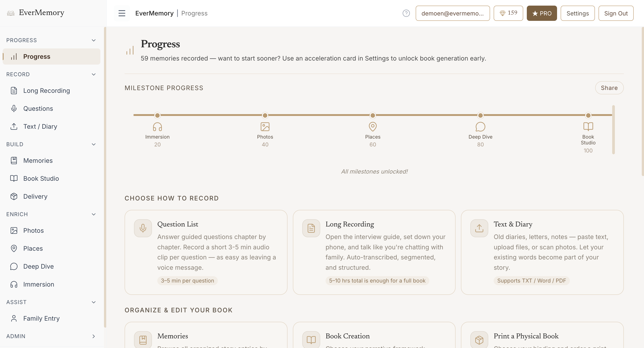Collapse the RECORD sidebar section
Image resolution: width=644 pixels, height=348 pixels.
click(x=93, y=74)
